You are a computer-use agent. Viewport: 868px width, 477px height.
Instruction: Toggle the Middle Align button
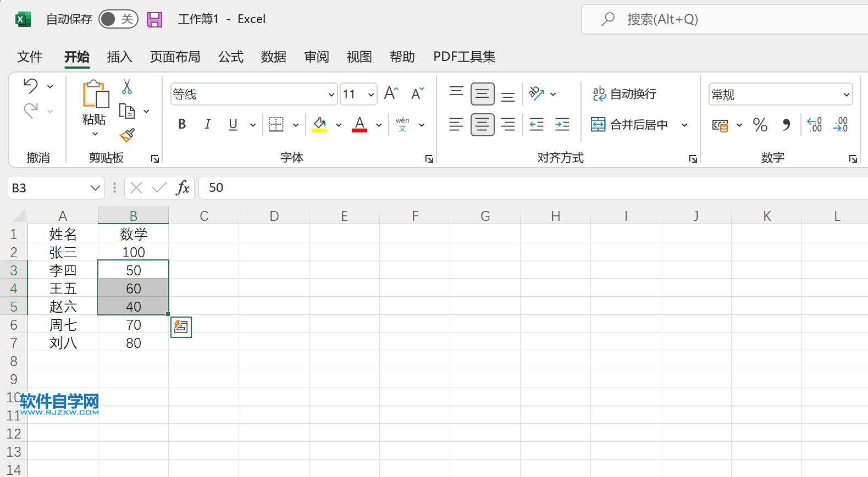[482, 94]
